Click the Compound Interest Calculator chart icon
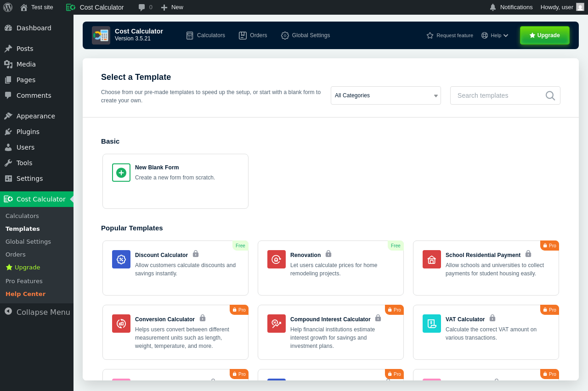Viewport: 588px width, 391px height. tap(277, 324)
